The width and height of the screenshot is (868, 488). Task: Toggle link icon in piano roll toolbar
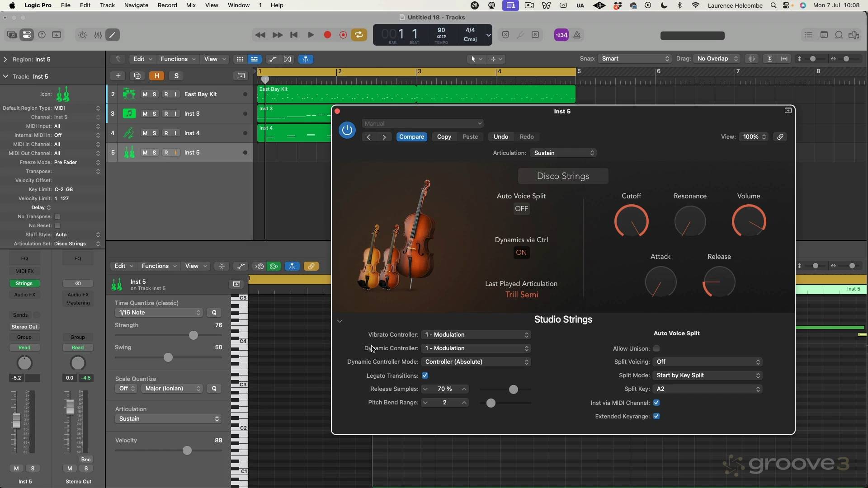311,267
